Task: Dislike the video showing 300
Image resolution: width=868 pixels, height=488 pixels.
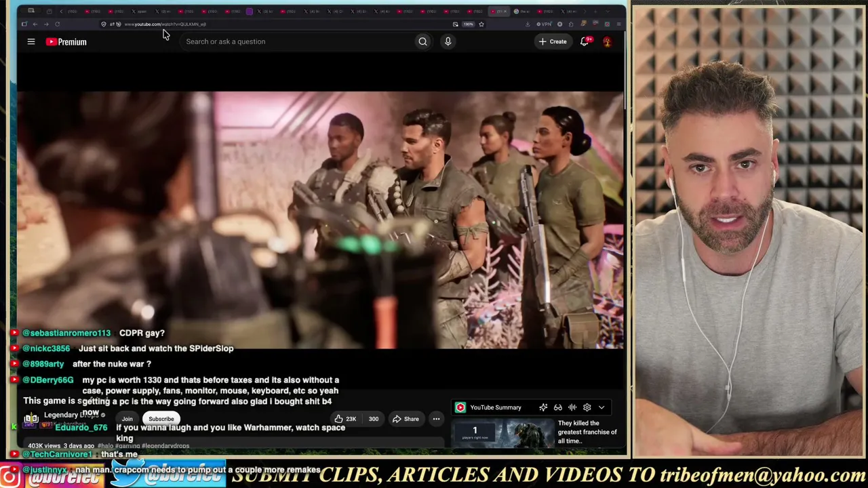Action: (373, 419)
